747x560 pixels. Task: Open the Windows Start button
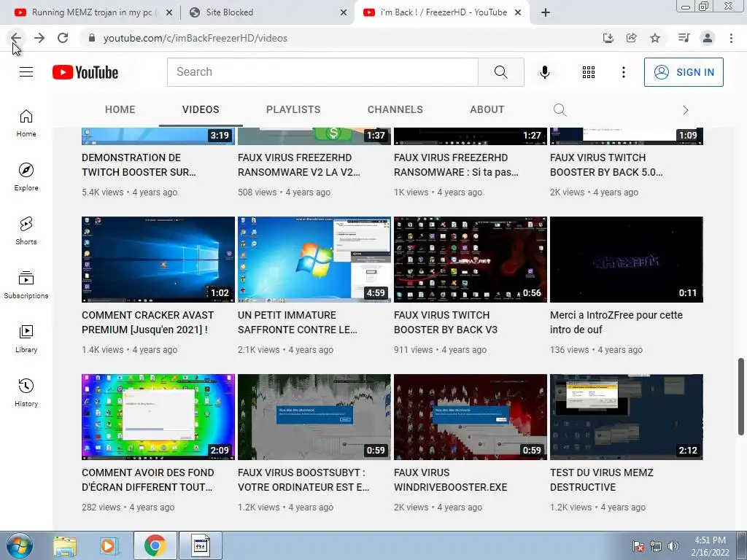[20, 545]
